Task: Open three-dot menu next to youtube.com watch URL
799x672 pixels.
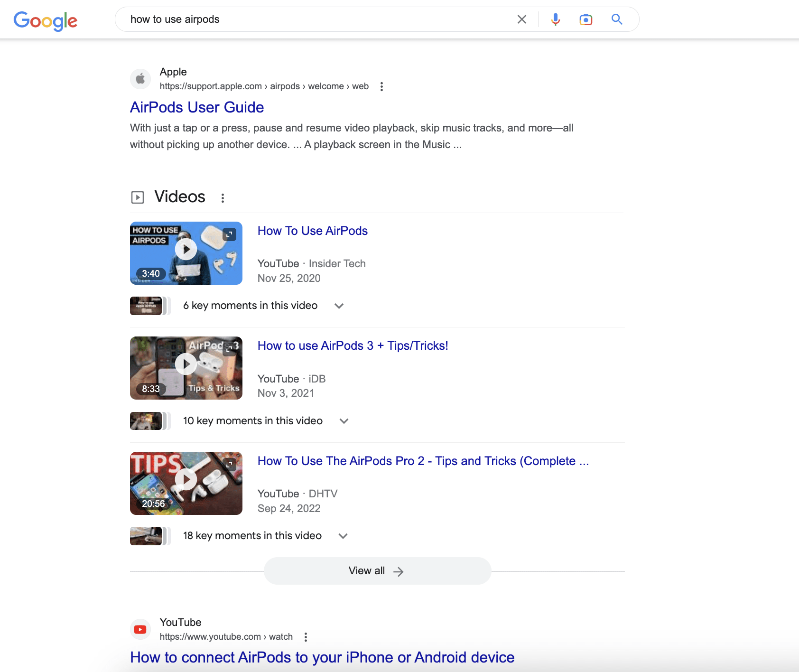Action: point(306,637)
